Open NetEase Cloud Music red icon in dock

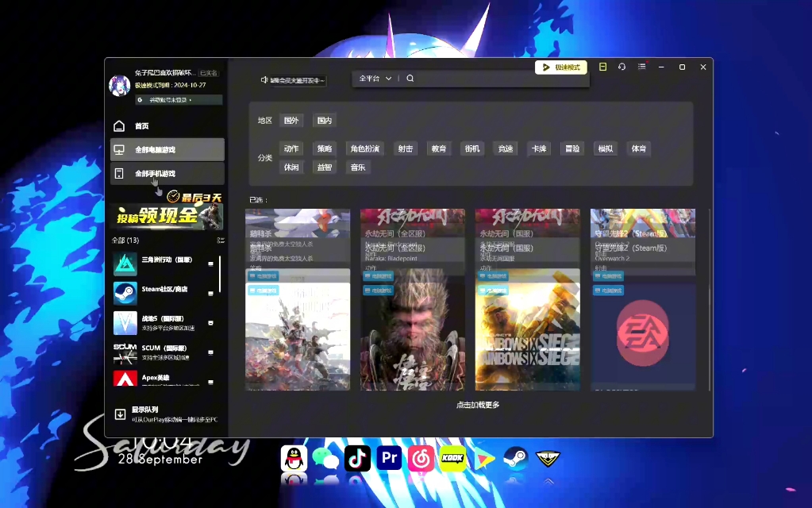pyautogui.click(x=421, y=458)
